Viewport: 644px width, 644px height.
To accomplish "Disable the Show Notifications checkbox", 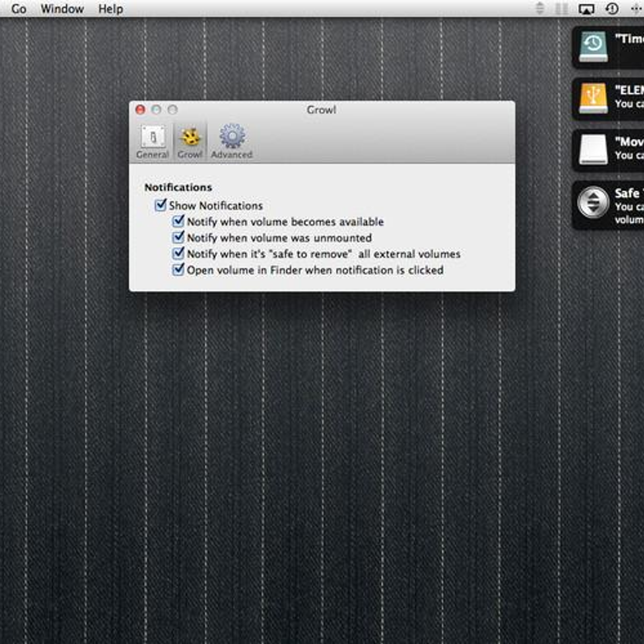I will (161, 205).
